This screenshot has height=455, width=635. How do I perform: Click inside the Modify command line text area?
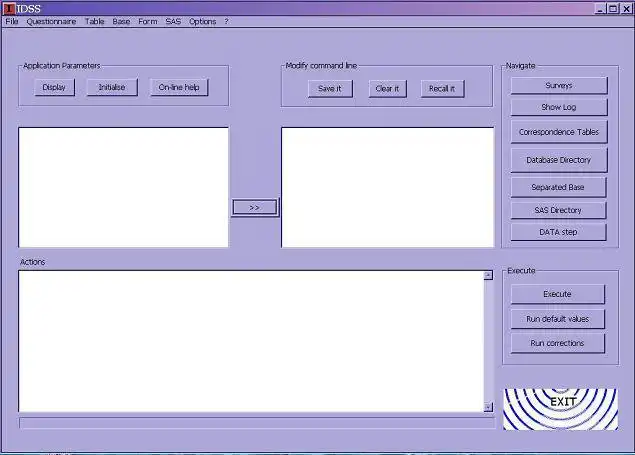388,187
